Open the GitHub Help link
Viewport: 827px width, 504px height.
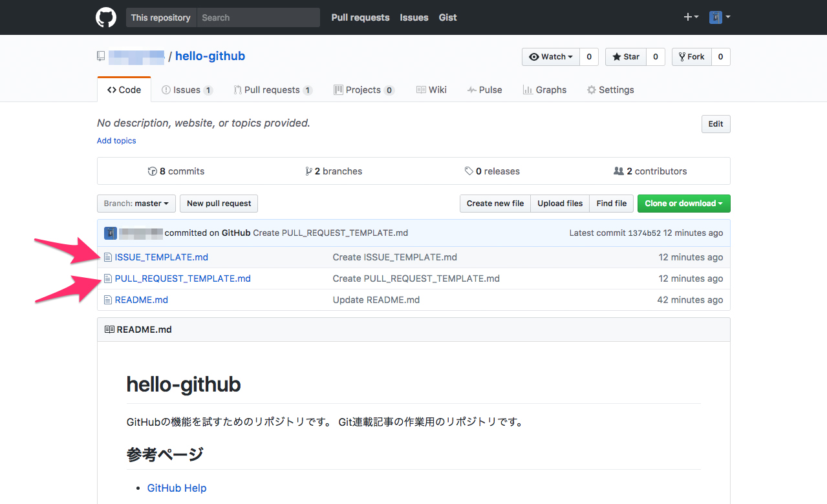pyautogui.click(x=177, y=487)
